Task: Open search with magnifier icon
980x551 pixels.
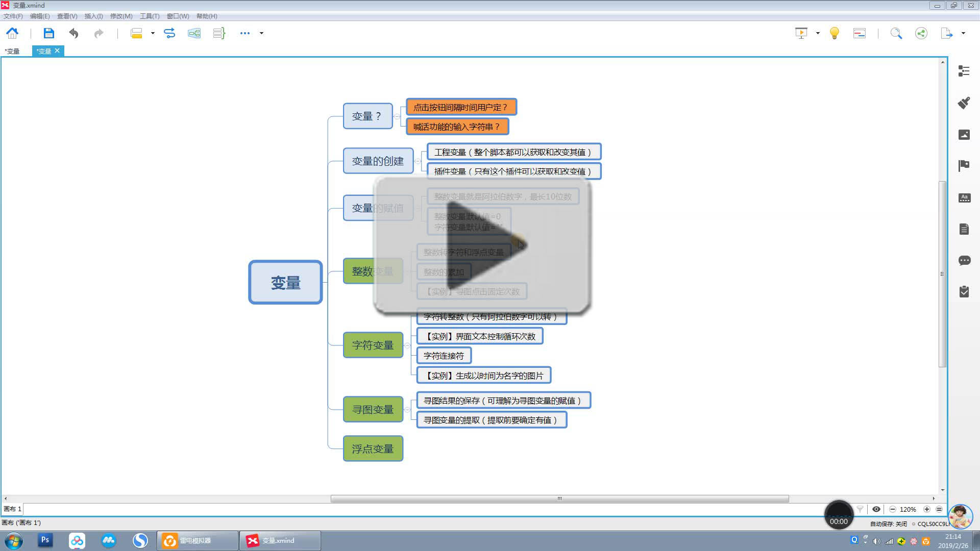Action: tap(896, 33)
